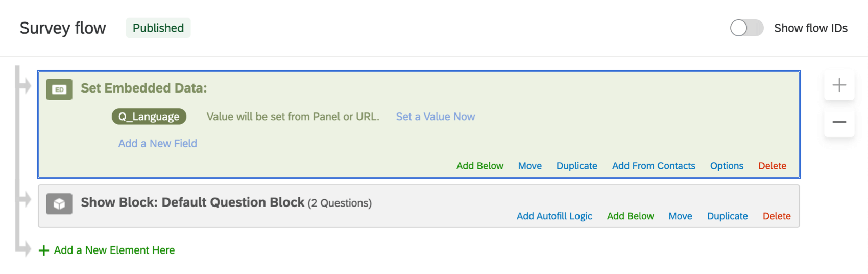Screen dimensions: 868x274
Task: Zoom out with the minus icon
Action: pyautogui.click(x=839, y=122)
